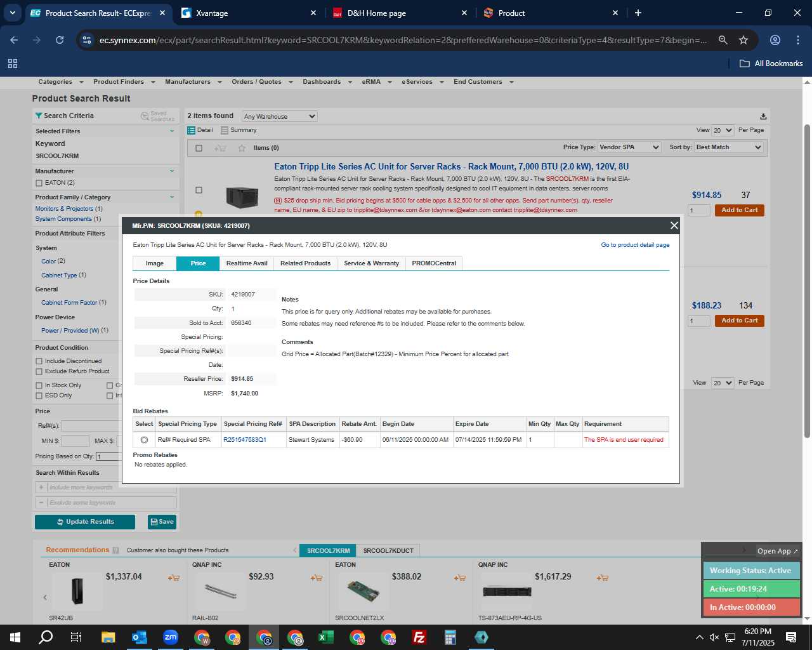Switch to the PROMOCentral tab

coord(434,263)
